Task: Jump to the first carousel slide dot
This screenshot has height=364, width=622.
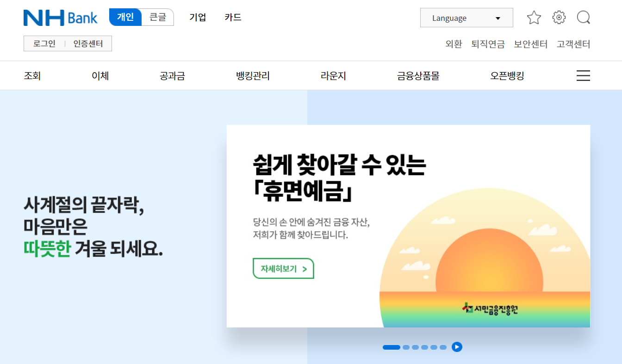Action: pos(391,347)
